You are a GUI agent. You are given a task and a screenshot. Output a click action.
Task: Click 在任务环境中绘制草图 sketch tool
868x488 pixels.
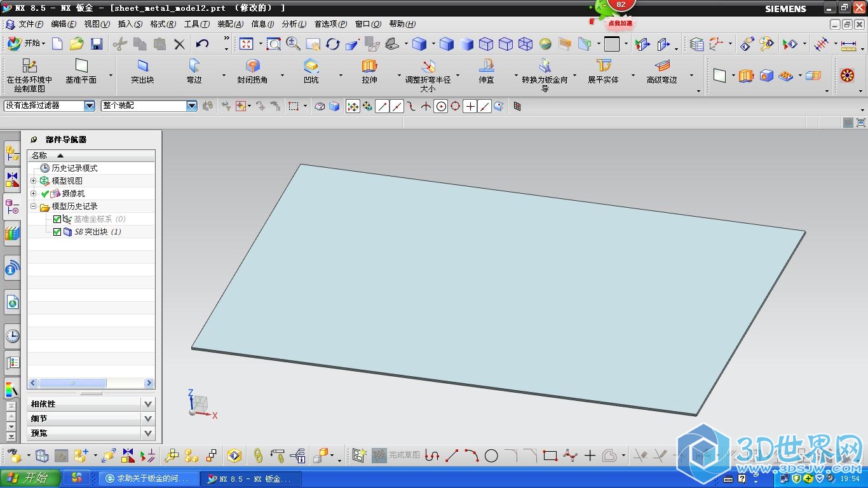(x=29, y=76)
